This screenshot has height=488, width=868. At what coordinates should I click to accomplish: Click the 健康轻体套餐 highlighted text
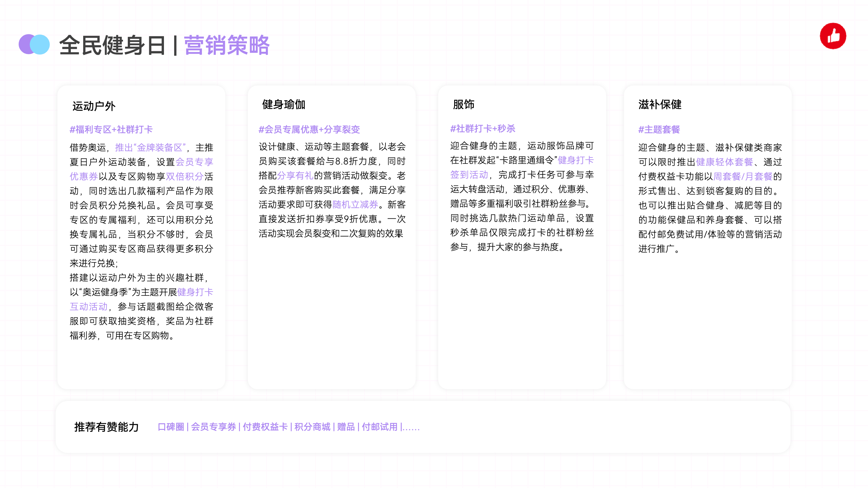(x=724, y=162)
